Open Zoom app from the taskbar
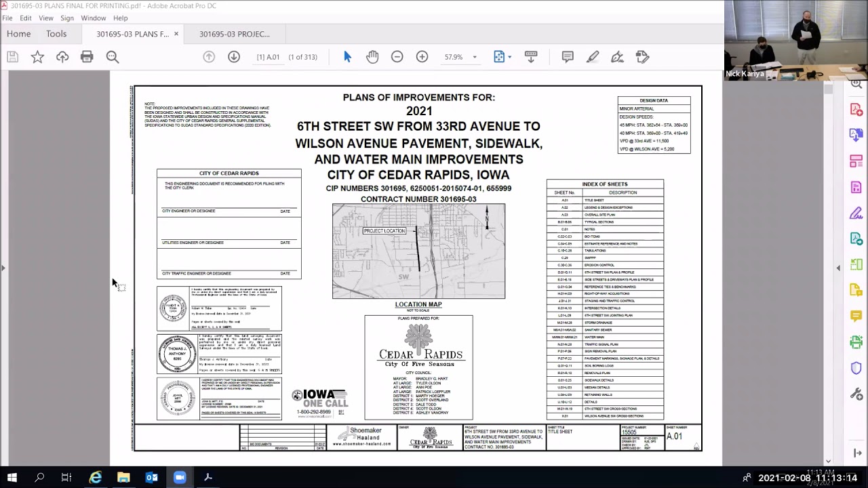Viewport: 868px width, 488px height. 180,478
